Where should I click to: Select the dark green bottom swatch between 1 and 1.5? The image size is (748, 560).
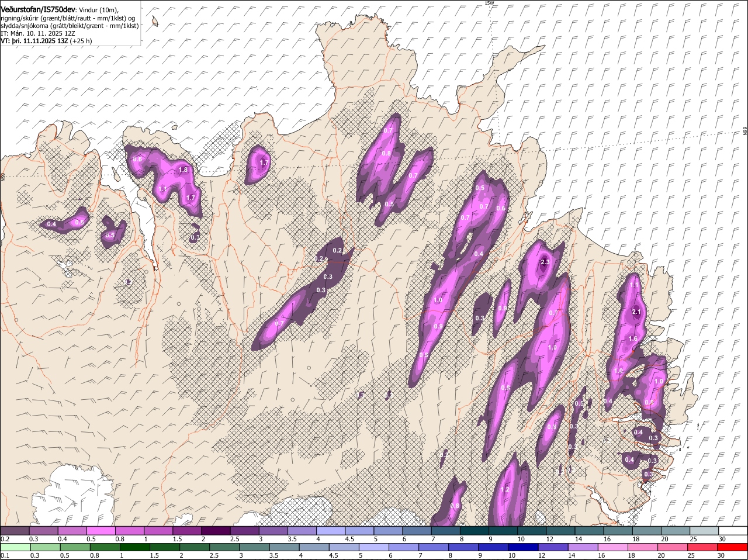pos(135,547)
